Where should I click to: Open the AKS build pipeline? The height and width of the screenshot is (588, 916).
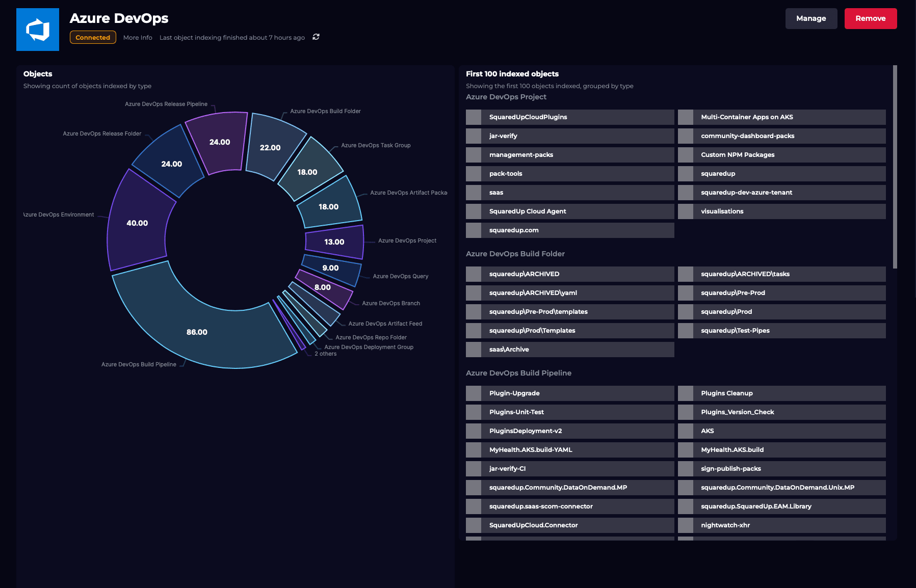coord(782,431)
